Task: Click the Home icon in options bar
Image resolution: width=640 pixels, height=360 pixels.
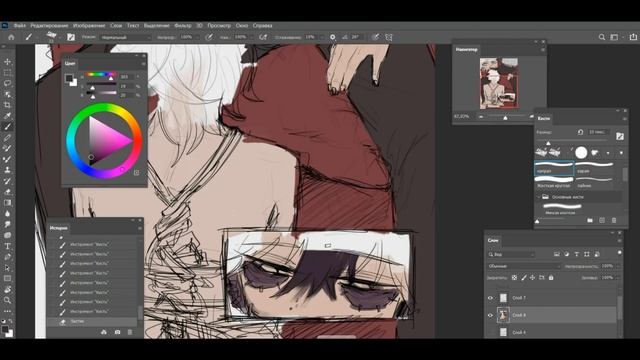Action: pyautogui.click(x=11, y=37)
